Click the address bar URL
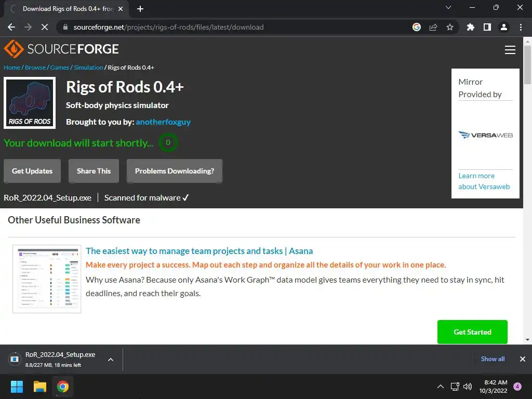The image size is (532, 399). click(168, 27)
